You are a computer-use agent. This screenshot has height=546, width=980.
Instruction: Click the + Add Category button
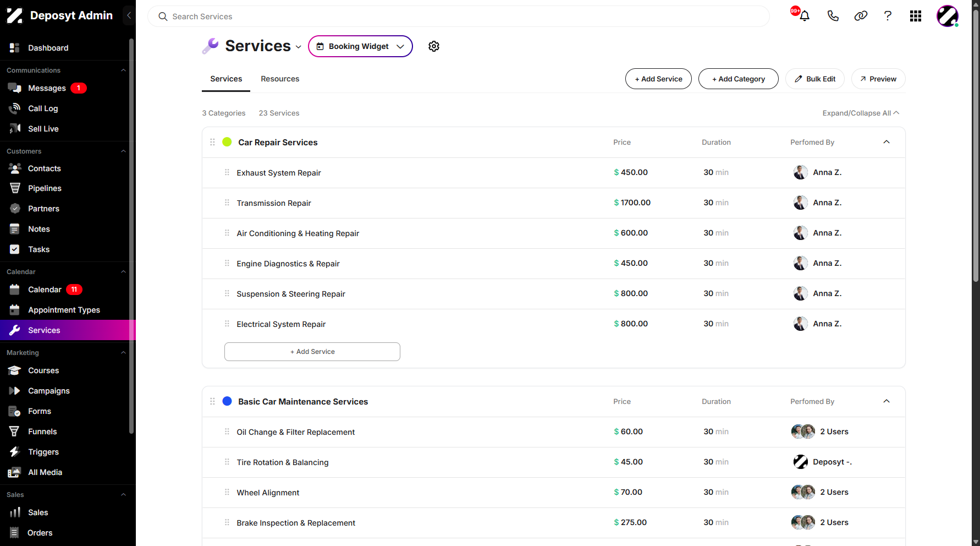[738, 79]
